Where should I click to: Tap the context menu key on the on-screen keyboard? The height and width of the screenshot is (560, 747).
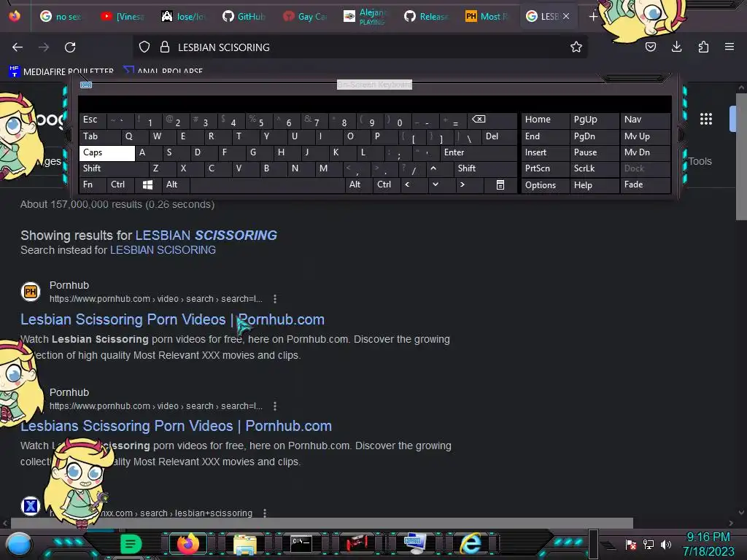(x=500, y=184)
